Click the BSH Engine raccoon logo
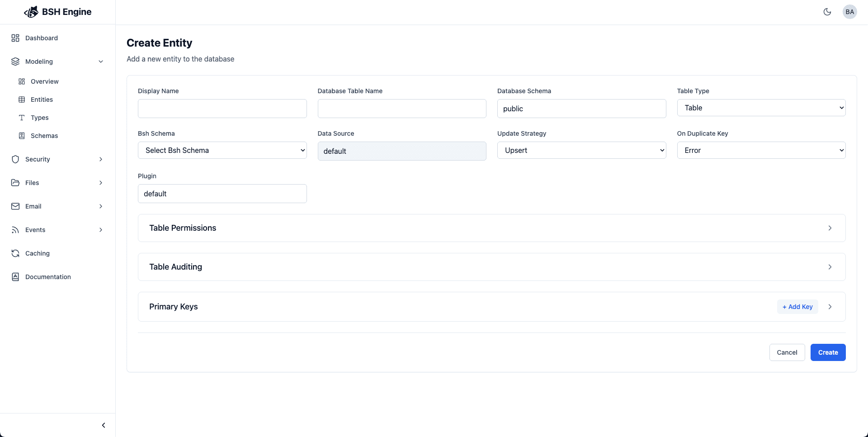The height and width of the screenshot is (437, 868). (31, 12)
